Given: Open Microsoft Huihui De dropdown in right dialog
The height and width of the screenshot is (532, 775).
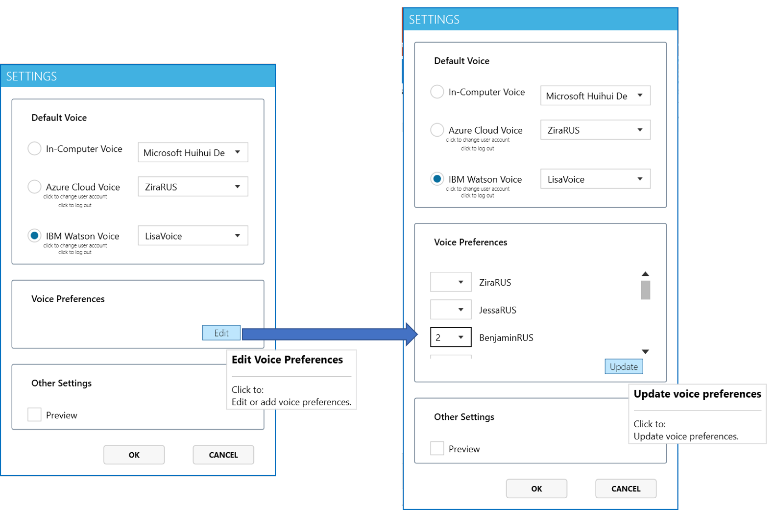Looking at the screenshot, I should (595, 96).
